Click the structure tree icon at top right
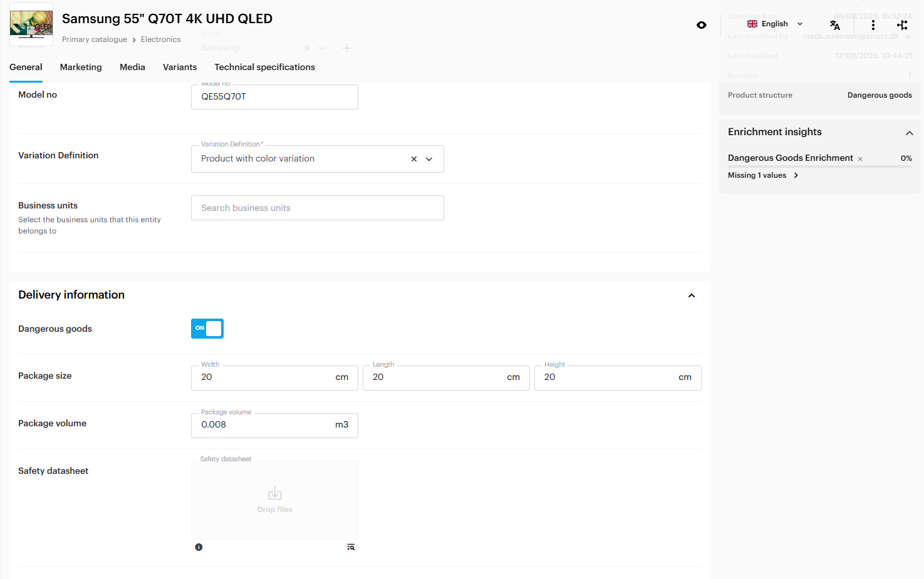The height and width of the screenshot is (579, 924). coord(901,25)
